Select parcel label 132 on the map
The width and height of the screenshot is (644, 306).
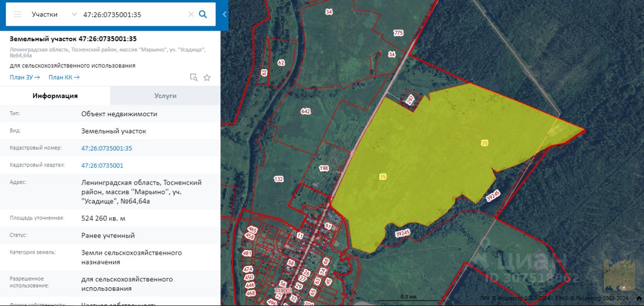pos(279,179)
